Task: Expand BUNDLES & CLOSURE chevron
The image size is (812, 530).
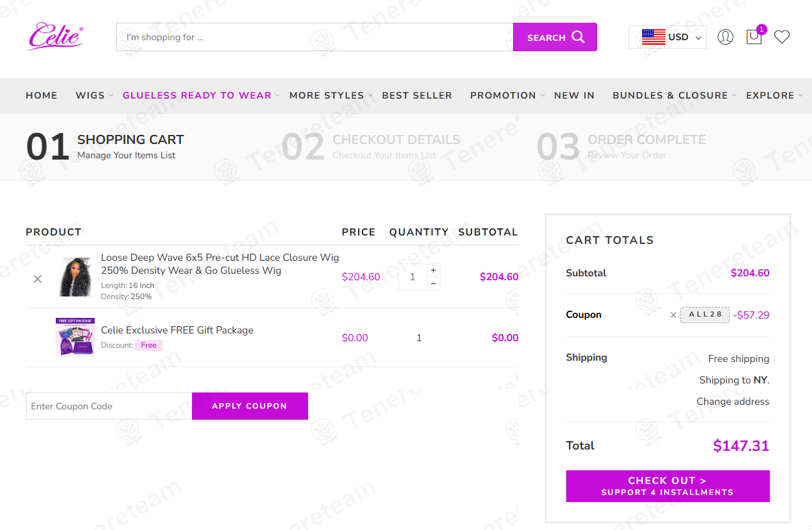Action: pos(734,95)
